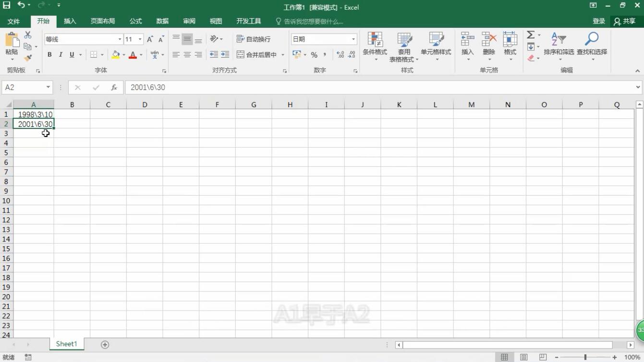Select cell A1 with 1998\3\10
The image size is (644, 362).
coord(34,114)
